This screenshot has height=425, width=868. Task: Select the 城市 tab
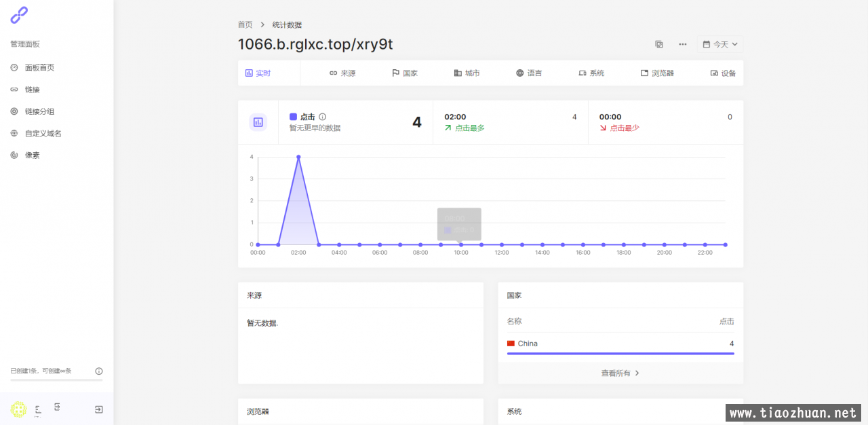tap(467, 73)
